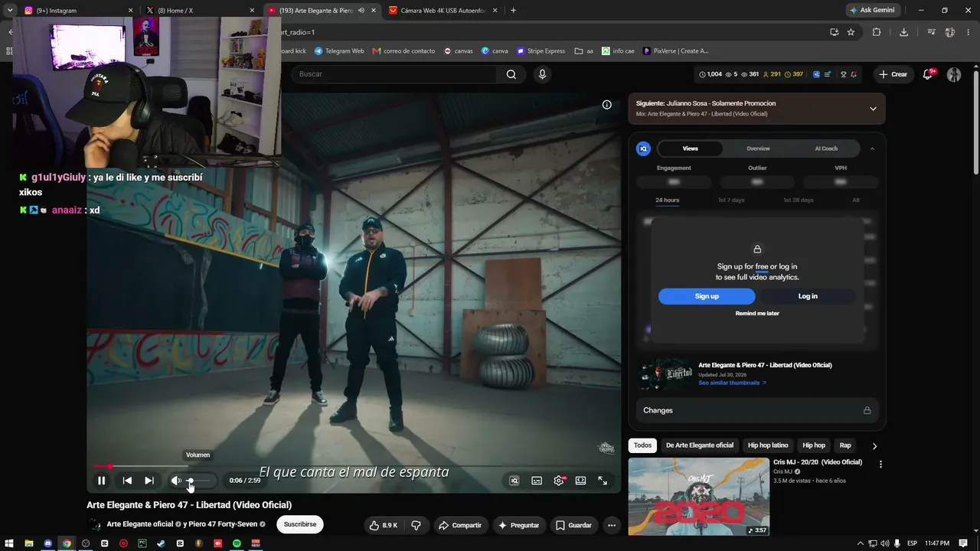Viewport: 980px width, 551px height.
Task: Click the YouTube search field
Action: [395, 74]
